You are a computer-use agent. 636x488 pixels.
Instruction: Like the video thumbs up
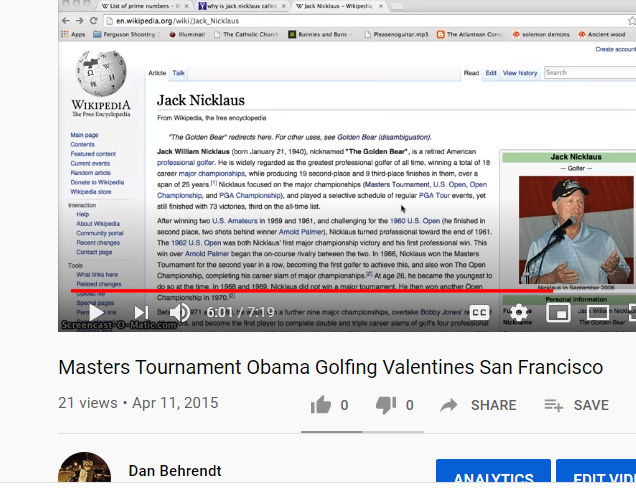coord(321,405)
